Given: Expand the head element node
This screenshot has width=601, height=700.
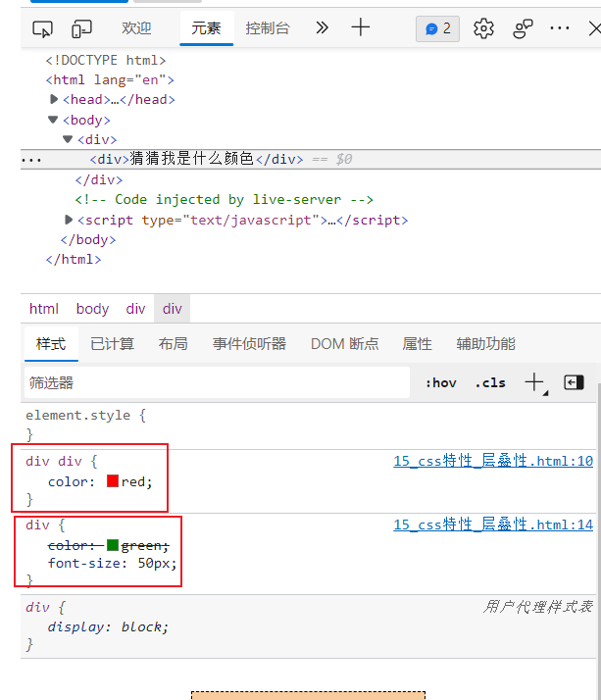Looking at the screenshot, I should pos(54,99).
